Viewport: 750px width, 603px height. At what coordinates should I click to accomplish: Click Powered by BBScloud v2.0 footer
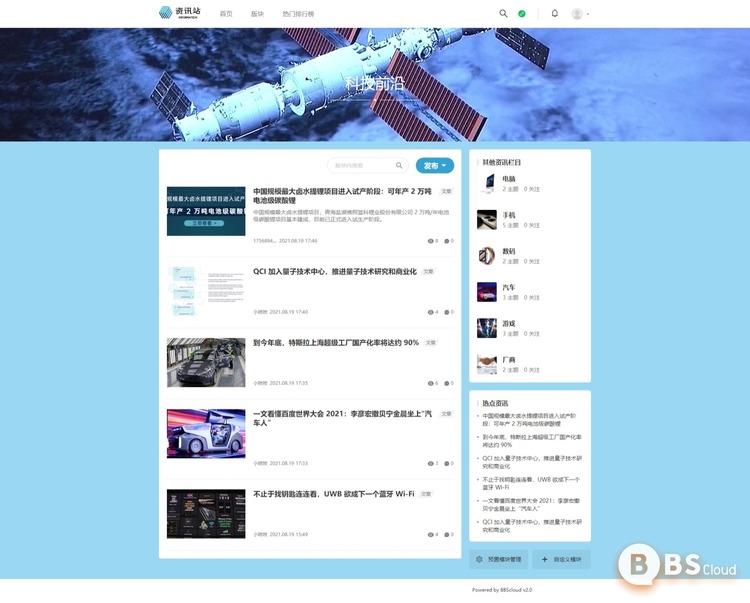click(x=502, y=590)
